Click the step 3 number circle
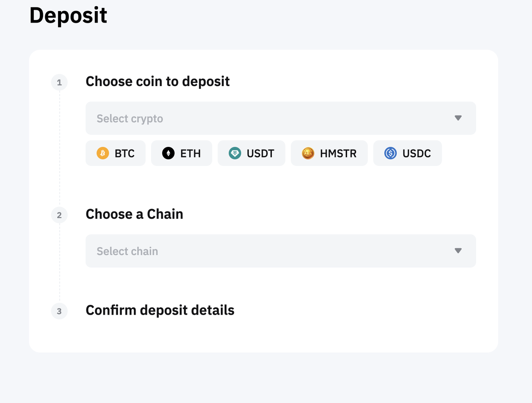532x403 pixels. [x=59, y=311]
